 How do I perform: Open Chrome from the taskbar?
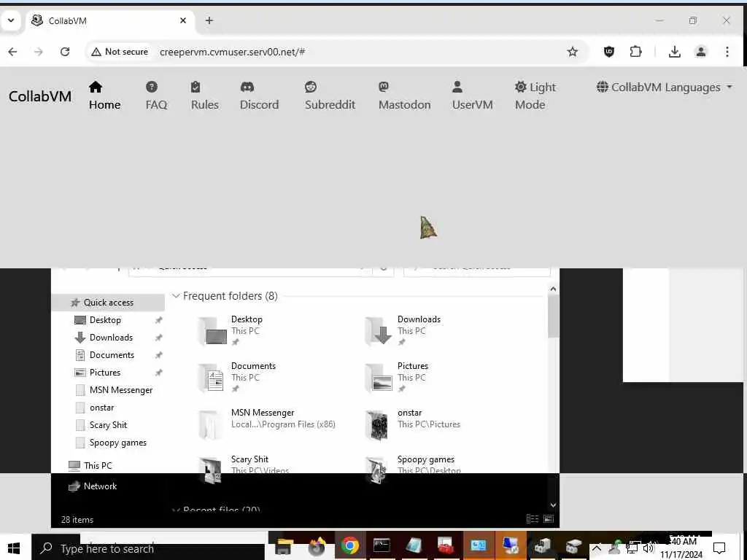(x=350, y=545)
